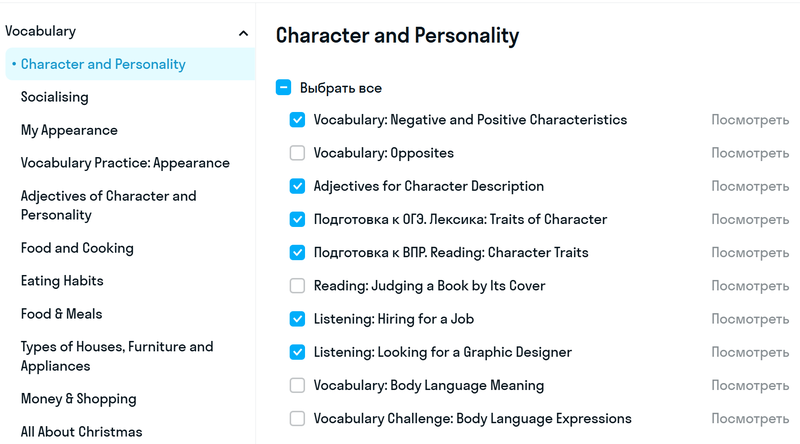The width and height of the screenshot is (800, 444).
Task: Collapse the Vocabulary section chevron
Action: [x=243, y=33]
